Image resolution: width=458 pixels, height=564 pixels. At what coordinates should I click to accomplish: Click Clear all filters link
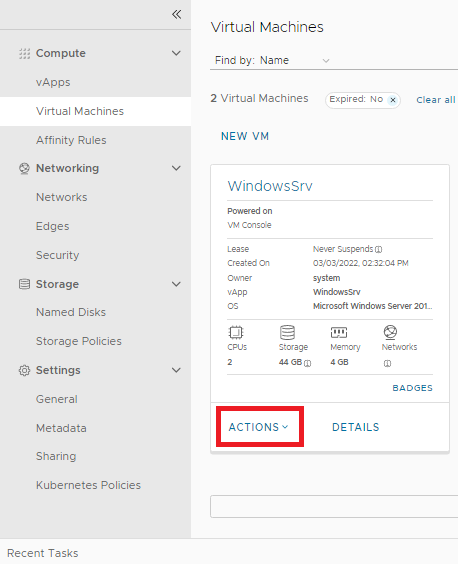click(x=436, y=100)
